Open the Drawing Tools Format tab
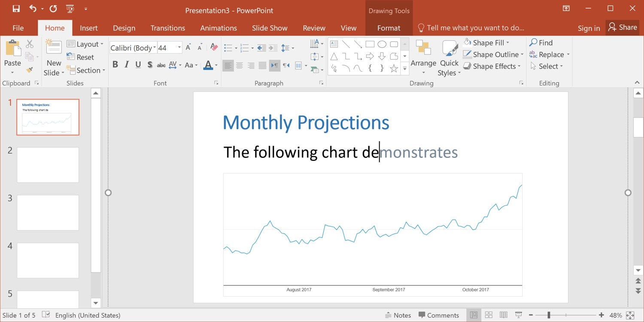The height and width of the screenshot is (322, 644). pyautogui.click(x=389, y=27)
